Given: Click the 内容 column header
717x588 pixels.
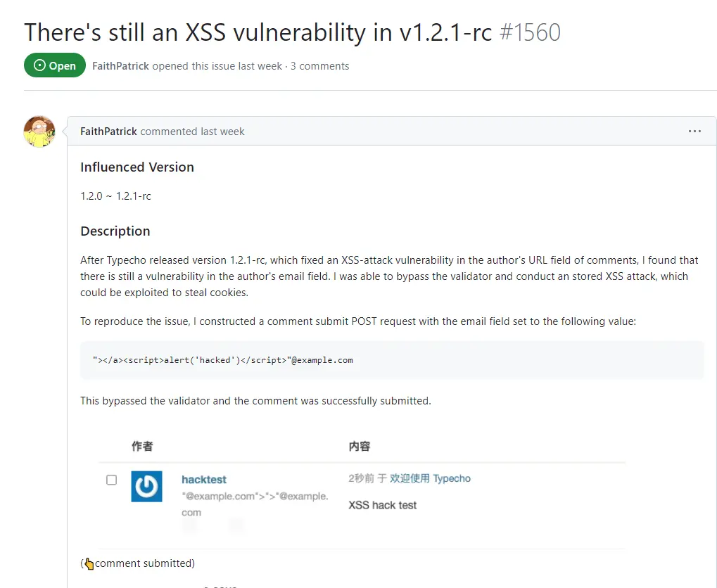Looking at the screenshot, I should pos(360,446).
